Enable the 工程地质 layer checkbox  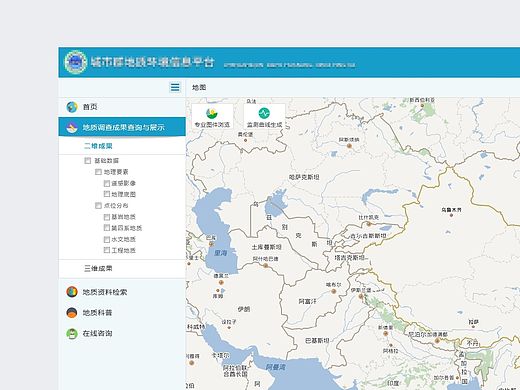[107, 250]
